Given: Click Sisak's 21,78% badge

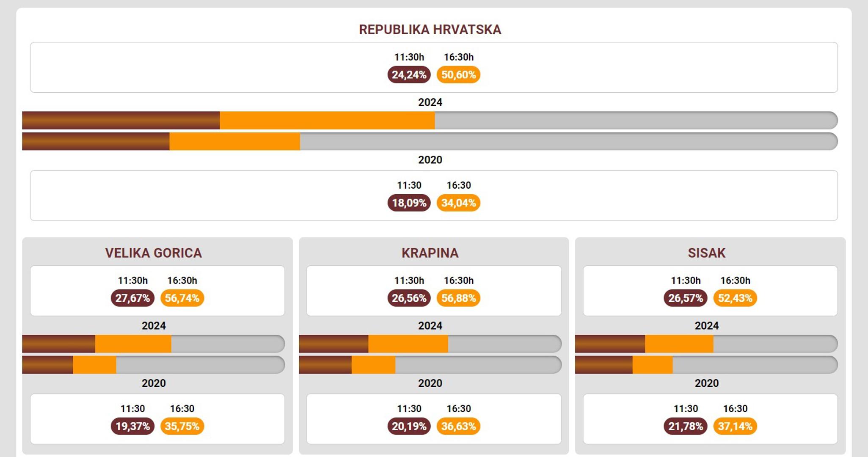Looking at the screenshot, I should [x=685, y=427].
